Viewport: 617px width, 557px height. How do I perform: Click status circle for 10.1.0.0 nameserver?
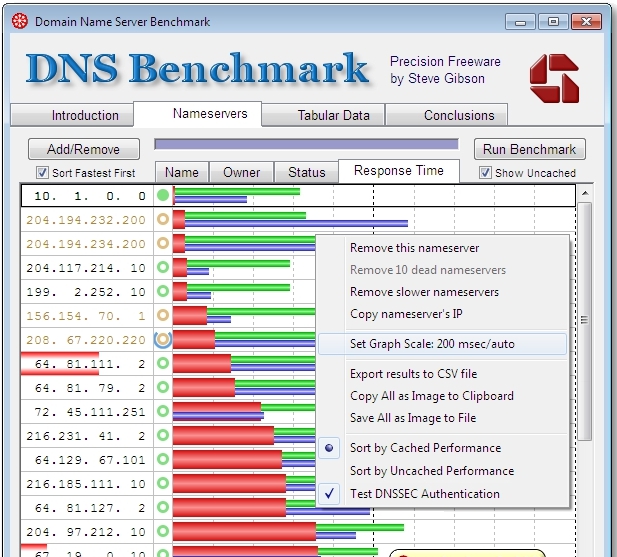point(163,195)
